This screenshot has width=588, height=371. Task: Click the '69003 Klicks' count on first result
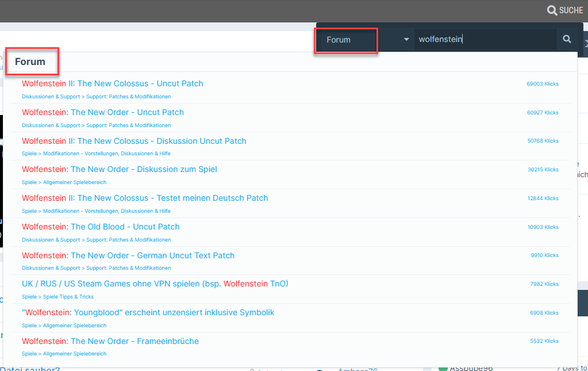(542, 84)
